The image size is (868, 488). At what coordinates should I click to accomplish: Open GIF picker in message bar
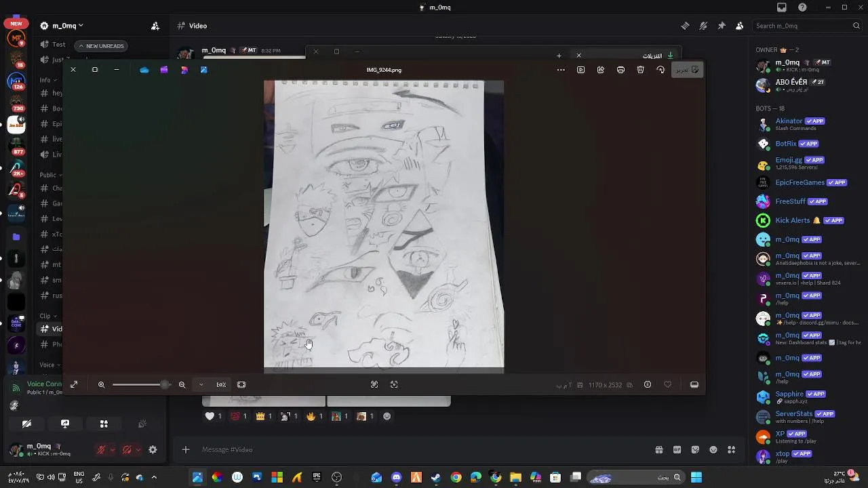677,449
